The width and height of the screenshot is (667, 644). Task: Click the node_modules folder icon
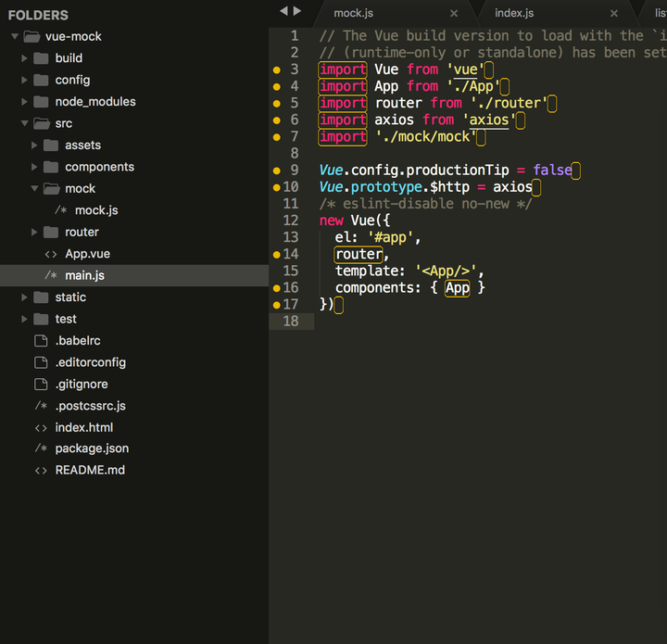point(41,102)
